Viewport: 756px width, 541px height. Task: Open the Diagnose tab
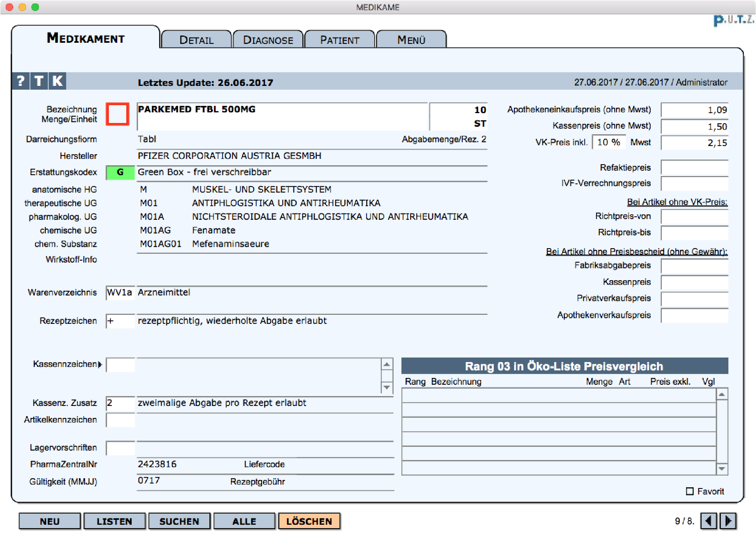tap(268, 40)
